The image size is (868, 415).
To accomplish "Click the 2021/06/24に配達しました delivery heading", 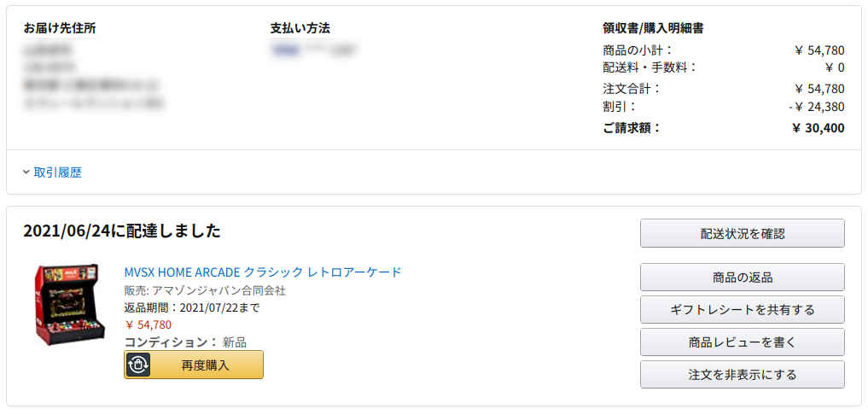I will [x=122, y=231].
